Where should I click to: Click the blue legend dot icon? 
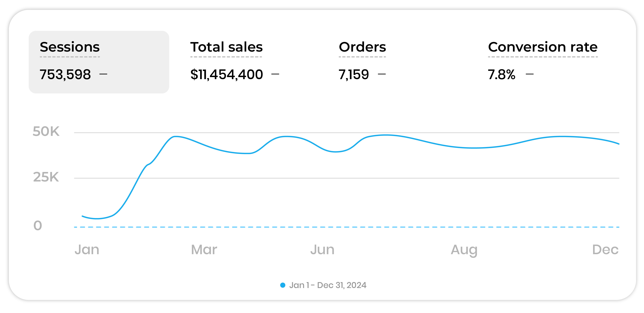tap(283, 285)
